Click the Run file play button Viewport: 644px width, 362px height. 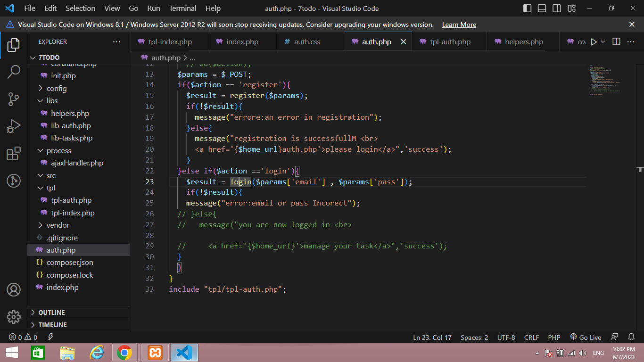(x=594, y=42)
